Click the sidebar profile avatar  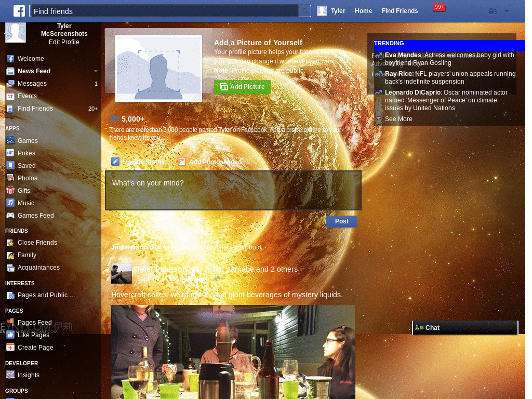pyautogui.click(x=16, y=33)
